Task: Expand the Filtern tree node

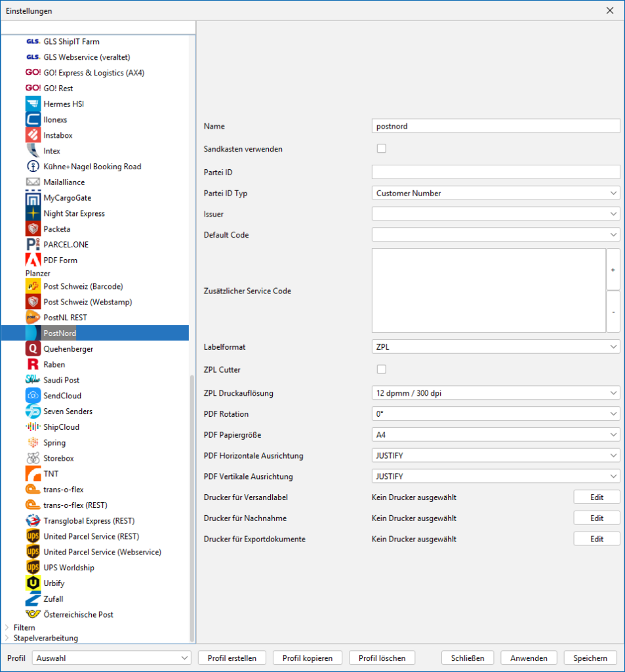Action: pyautogui.click(x=7, y=628)
